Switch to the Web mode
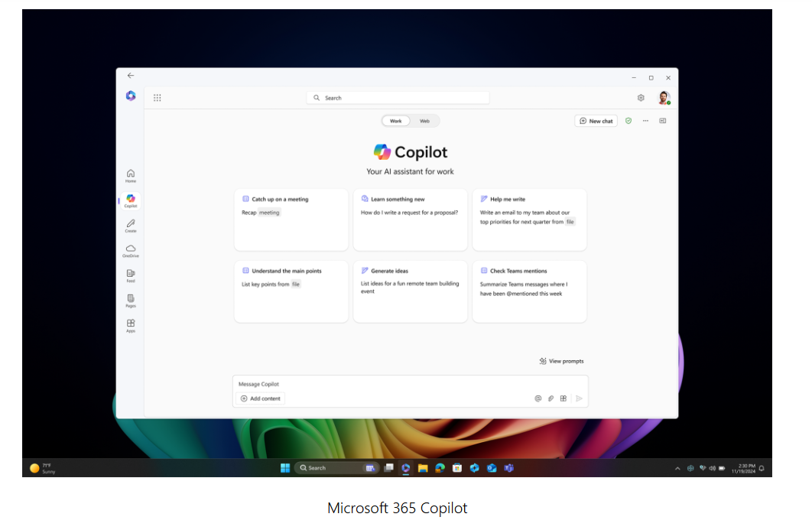 [424, 122]
